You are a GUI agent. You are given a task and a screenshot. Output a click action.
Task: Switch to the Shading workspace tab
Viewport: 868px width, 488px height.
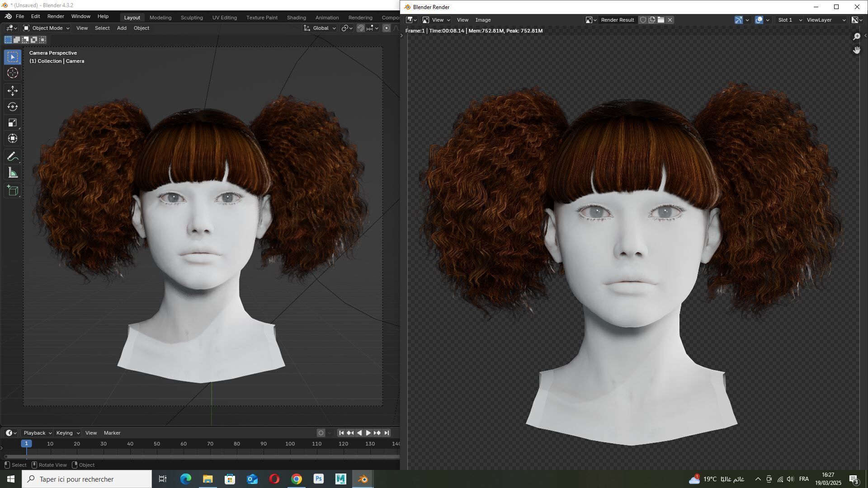[297, 18]
